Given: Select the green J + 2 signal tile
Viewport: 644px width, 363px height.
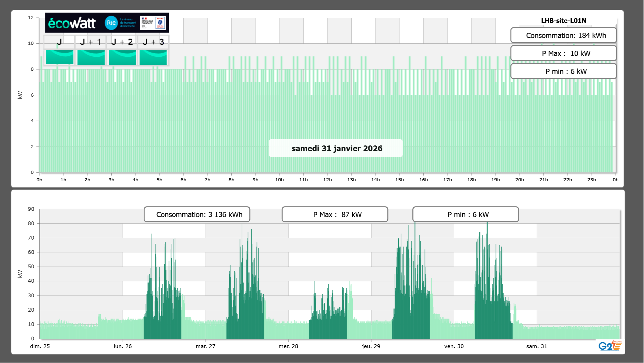Looking at the screenshot, I should (122, 57).
